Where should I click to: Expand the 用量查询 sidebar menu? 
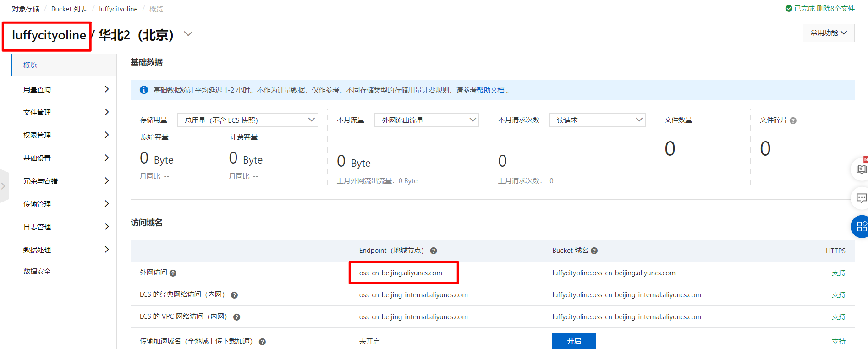pyautogui.click(x=64, y=89)
